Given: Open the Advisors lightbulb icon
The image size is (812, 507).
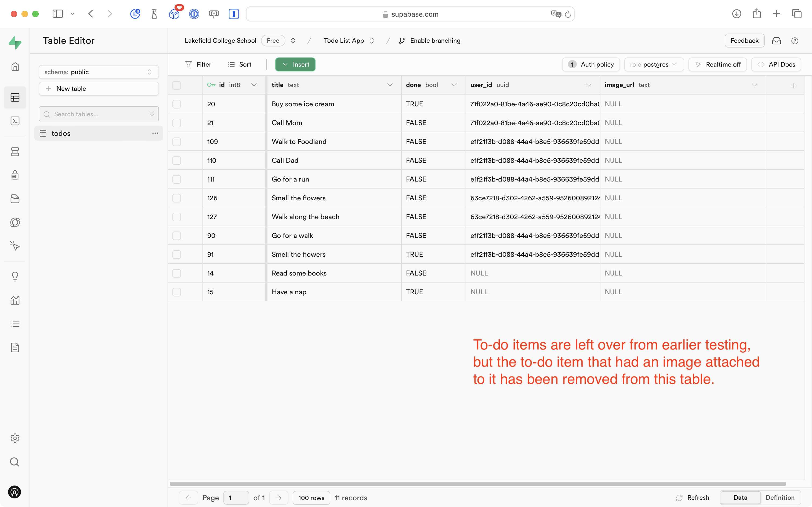Looking at the screenshot, I should point(15,276).
